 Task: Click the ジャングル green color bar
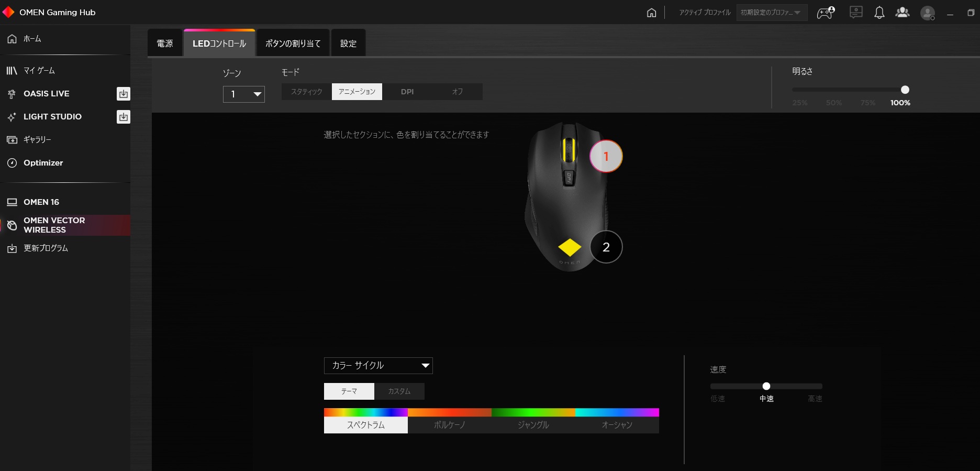click(533, 412)
